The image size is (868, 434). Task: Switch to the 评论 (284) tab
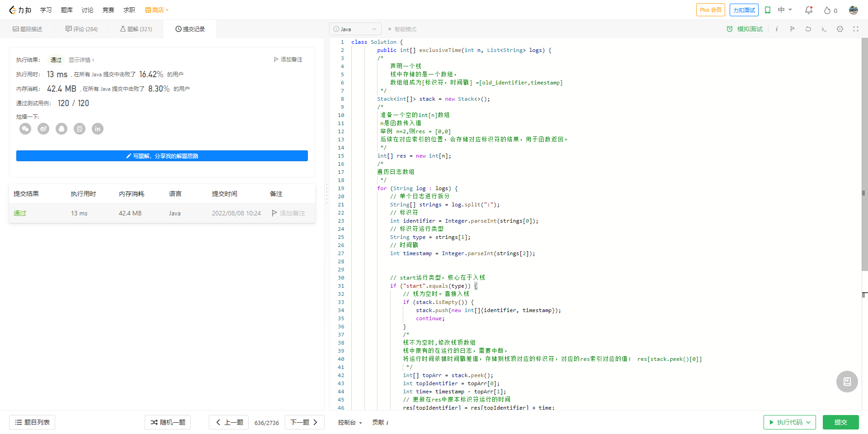81,29
